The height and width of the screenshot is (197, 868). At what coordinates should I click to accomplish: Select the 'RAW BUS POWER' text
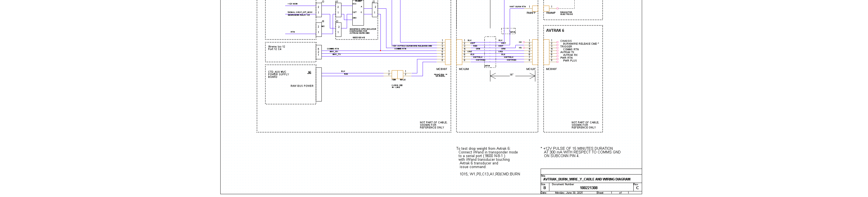click(302, 86)
